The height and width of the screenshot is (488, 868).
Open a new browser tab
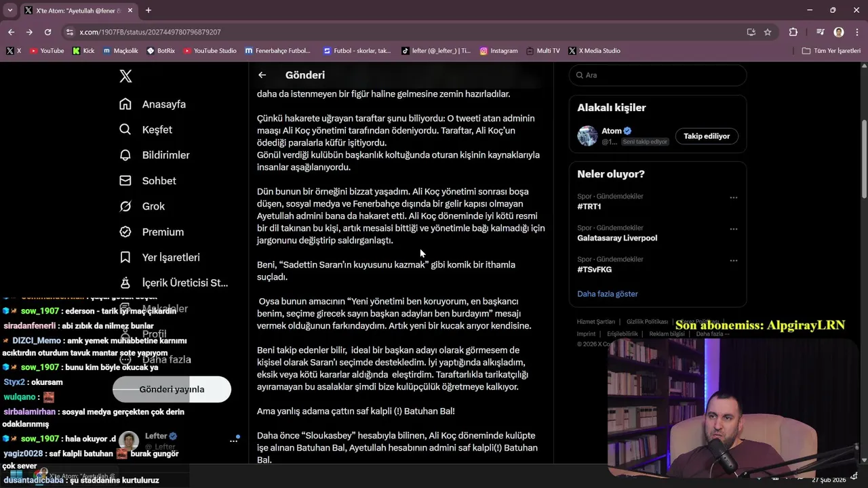point(149,10)
